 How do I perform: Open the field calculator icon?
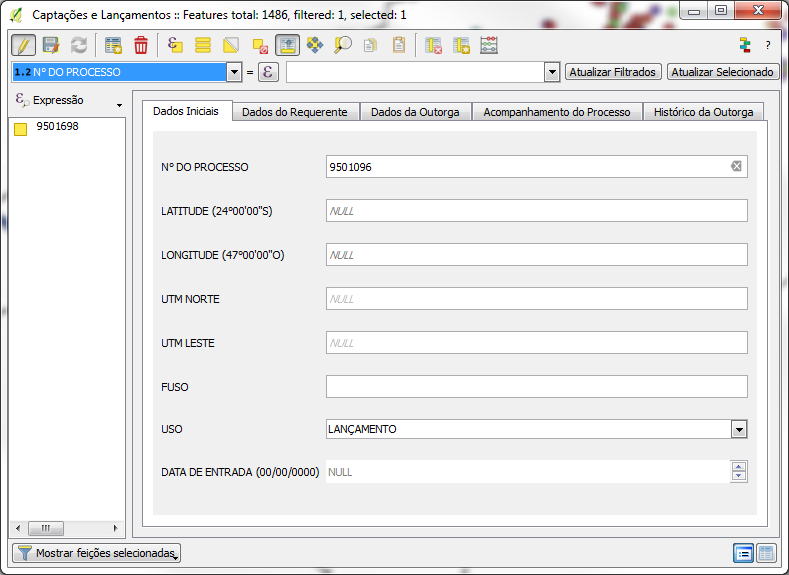pos(489,45)
